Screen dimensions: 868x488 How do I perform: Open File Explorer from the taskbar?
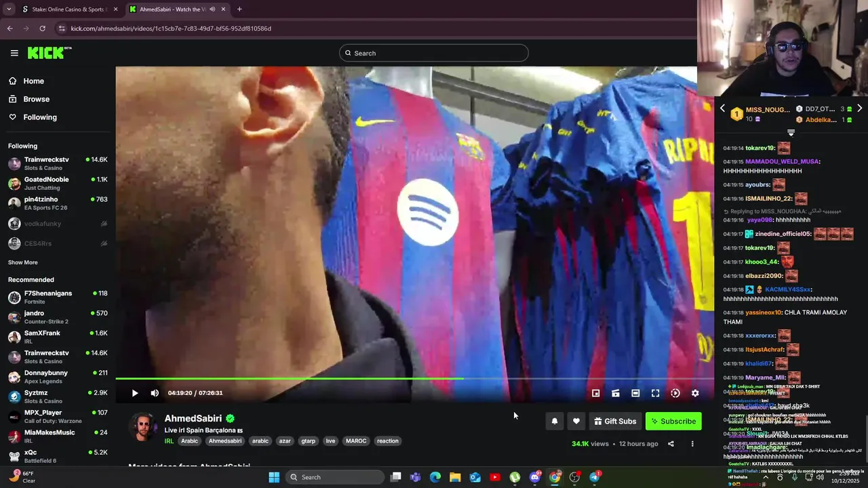pos(455,477)
